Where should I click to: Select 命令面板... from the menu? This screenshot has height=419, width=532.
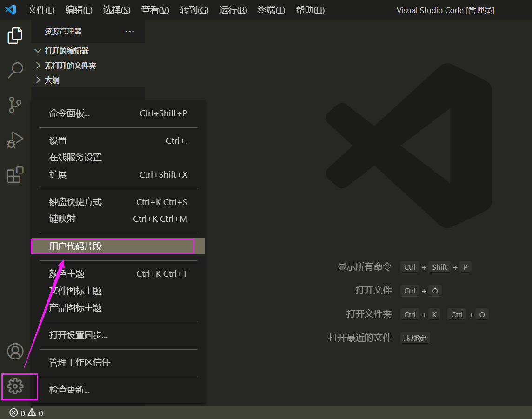[x=118, y=113]
